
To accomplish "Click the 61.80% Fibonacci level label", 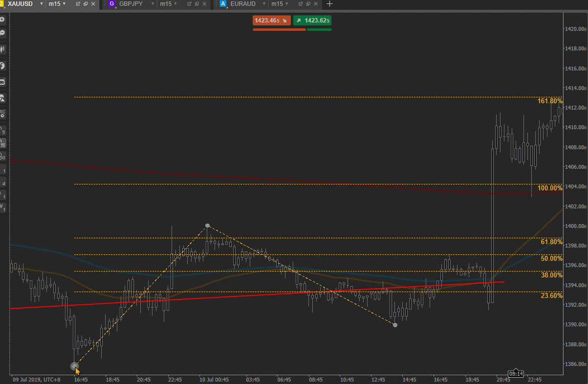I will coord(552,242).
